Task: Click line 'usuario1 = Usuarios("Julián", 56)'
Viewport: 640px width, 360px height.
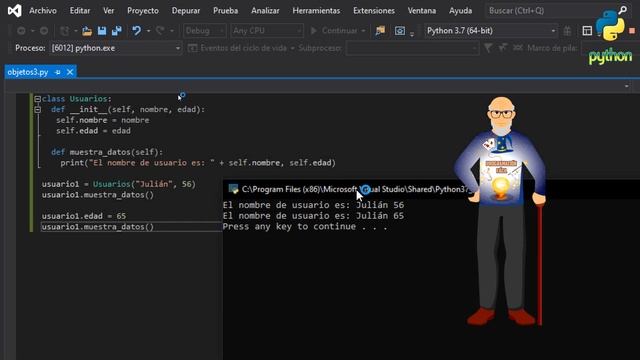Action: [x=119, y=184]
